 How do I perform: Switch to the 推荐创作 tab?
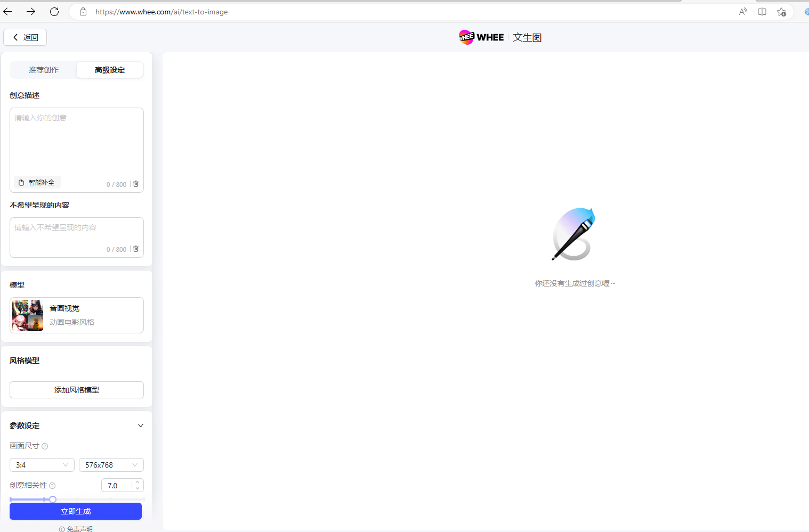(44, 70)
